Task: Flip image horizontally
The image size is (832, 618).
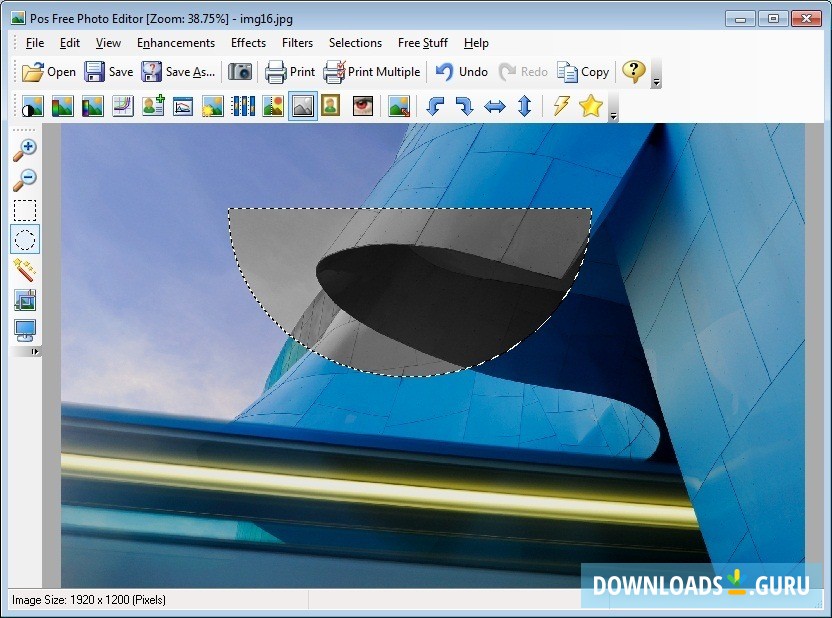Action: [x=495, y=106]
